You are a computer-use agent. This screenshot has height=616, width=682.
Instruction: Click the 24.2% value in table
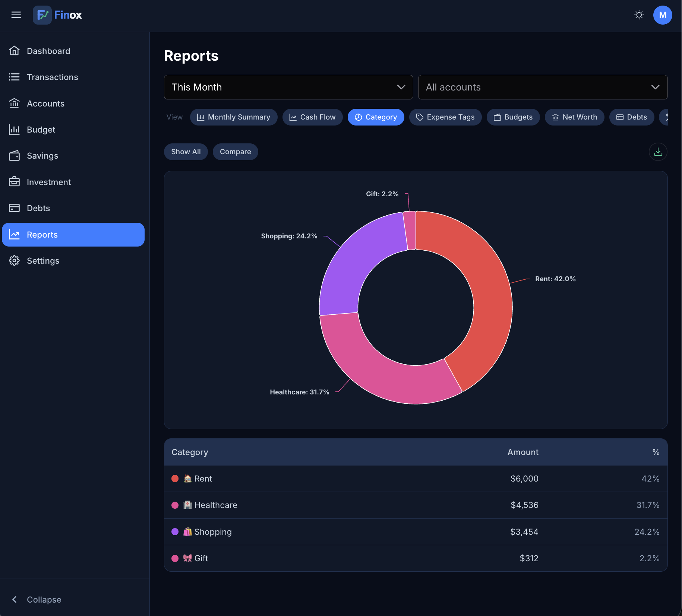(647, 532)
